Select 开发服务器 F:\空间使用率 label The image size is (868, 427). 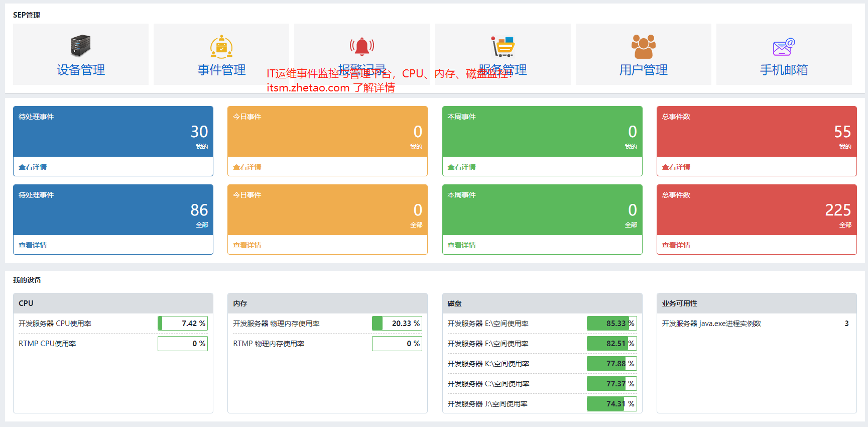488,344
